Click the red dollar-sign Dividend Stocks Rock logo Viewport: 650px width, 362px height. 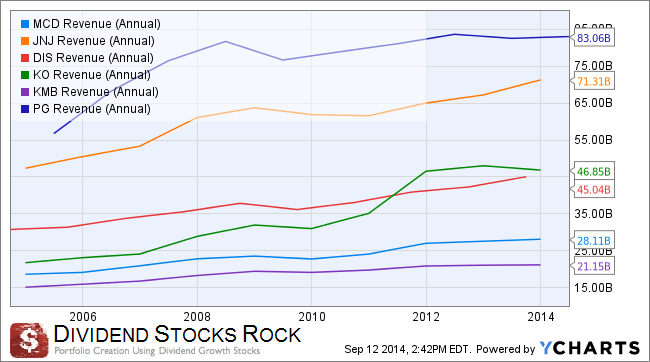click(29, 340)
